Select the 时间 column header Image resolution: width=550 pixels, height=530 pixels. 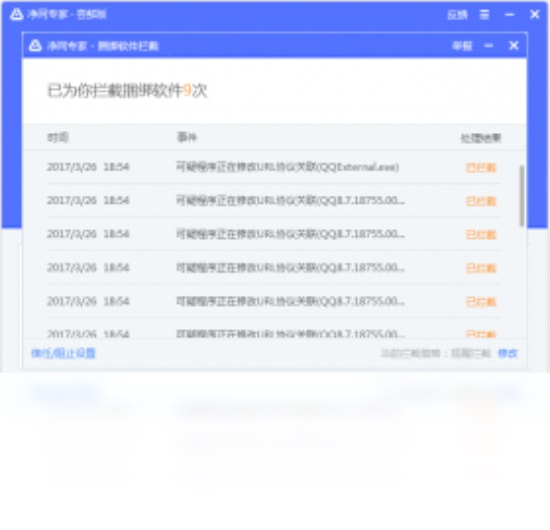click(x=58, y=137)
